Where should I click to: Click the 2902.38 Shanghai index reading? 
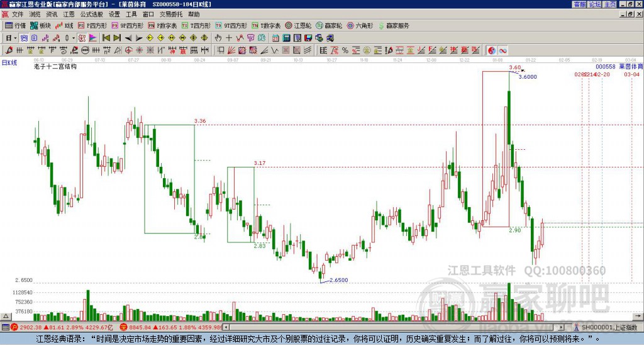click(31, 327)
